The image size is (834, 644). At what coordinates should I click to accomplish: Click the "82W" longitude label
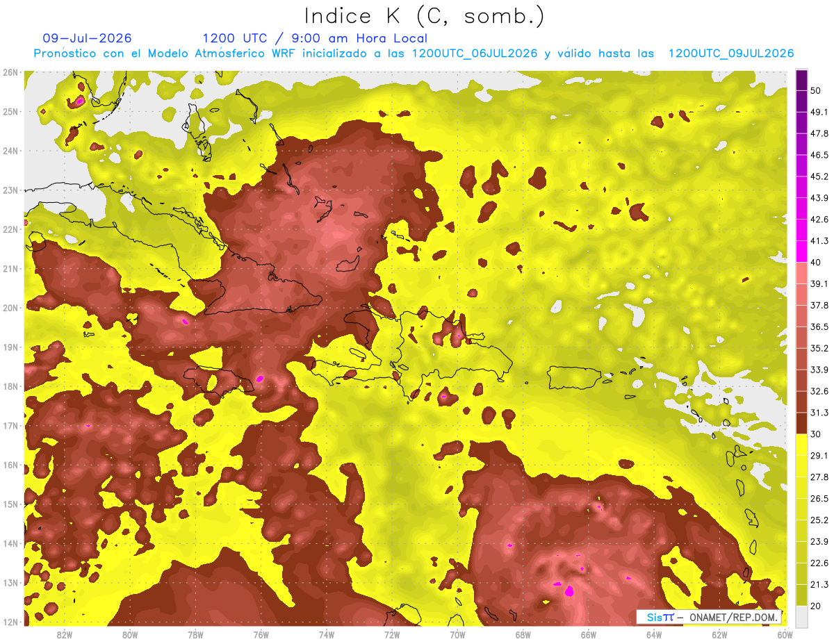[x=65, y=635]
